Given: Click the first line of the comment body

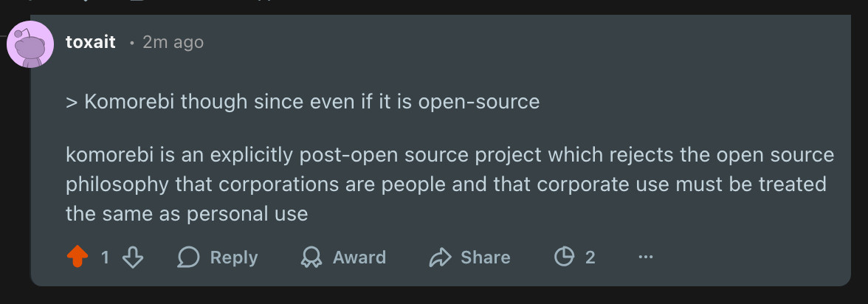Looking at the screenshot, I should 449,156.
